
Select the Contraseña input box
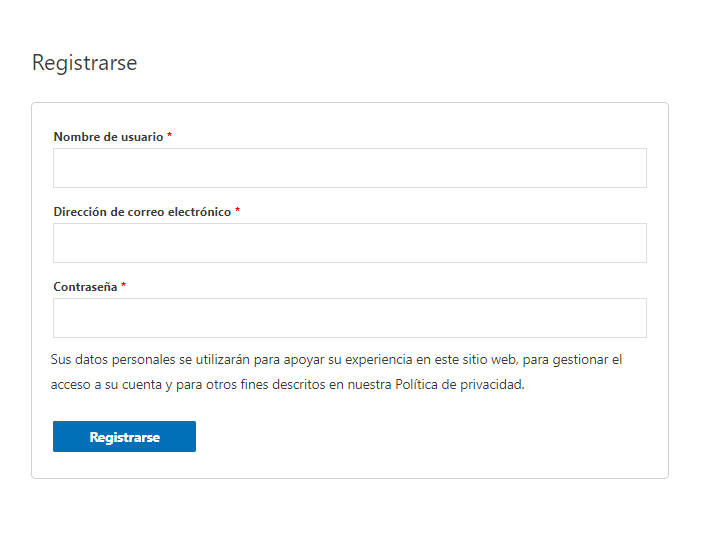point(350,318)
